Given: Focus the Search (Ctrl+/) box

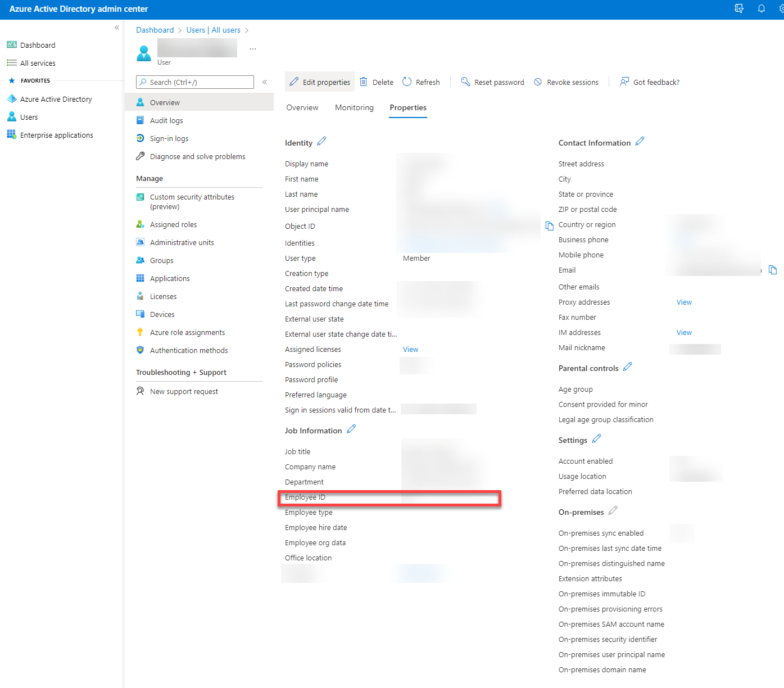Looking at the screenshot, I should (x=195, y=82).
